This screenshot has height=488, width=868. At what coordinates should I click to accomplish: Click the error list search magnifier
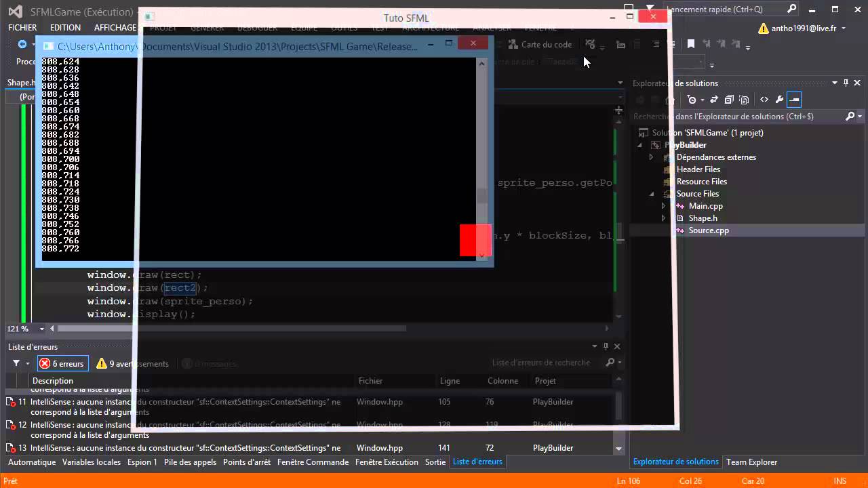coord(610,363)
